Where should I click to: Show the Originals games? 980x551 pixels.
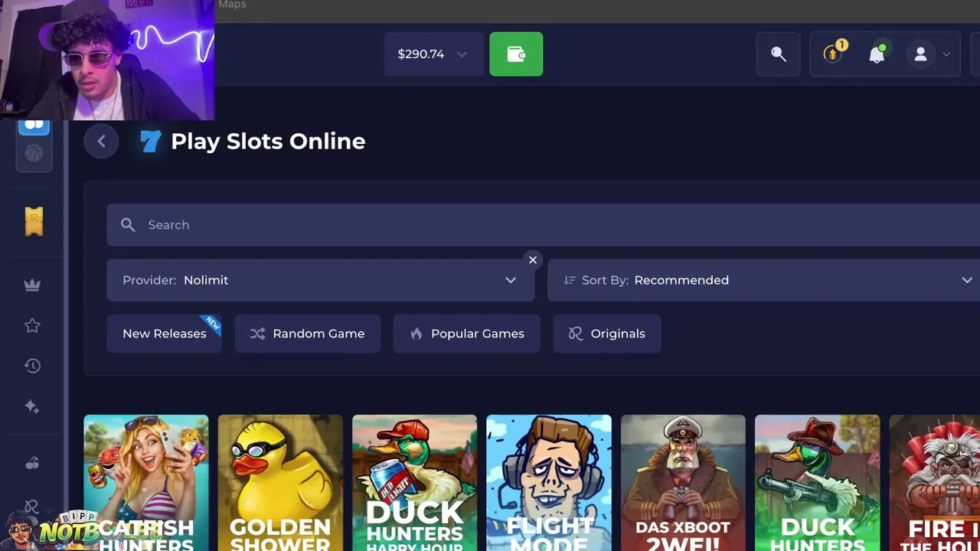click(x=607, y=334)
